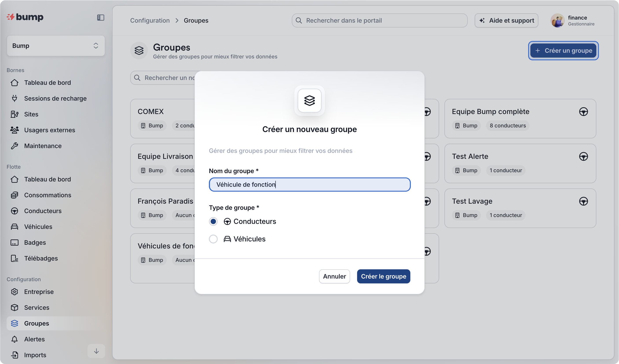Screen dimensions: 619x364
Task: Collapse the sidebar panel icon
Action: tap(100, 17)
